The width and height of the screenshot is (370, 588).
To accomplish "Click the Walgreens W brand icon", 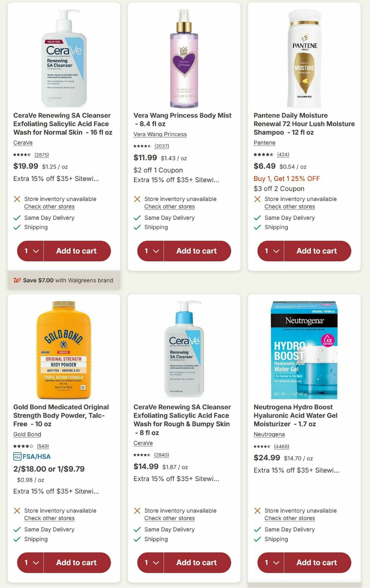I will tap(18, 281).
